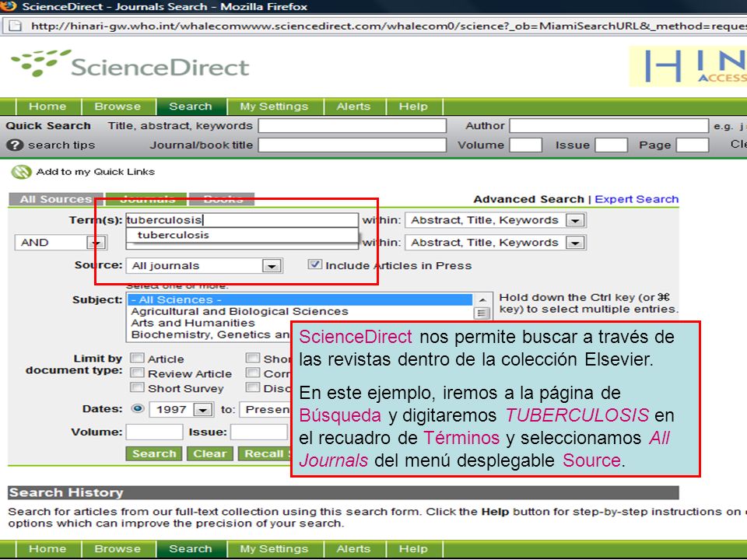Click the search tips link

[61, 145]
